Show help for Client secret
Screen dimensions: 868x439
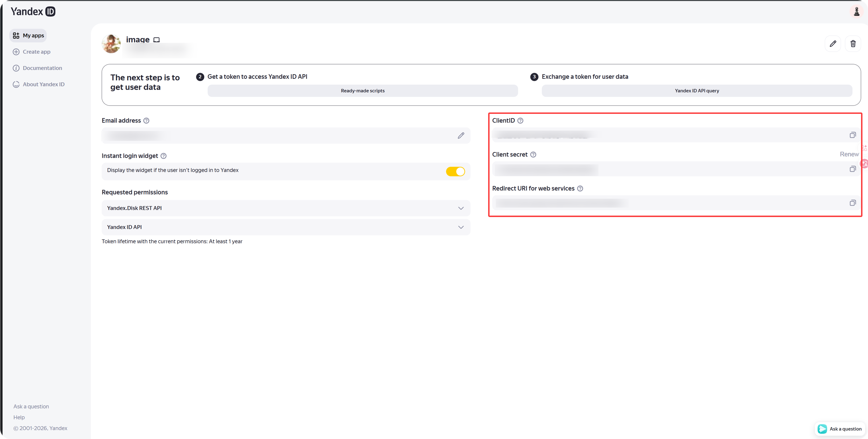(x=533, y=154)
